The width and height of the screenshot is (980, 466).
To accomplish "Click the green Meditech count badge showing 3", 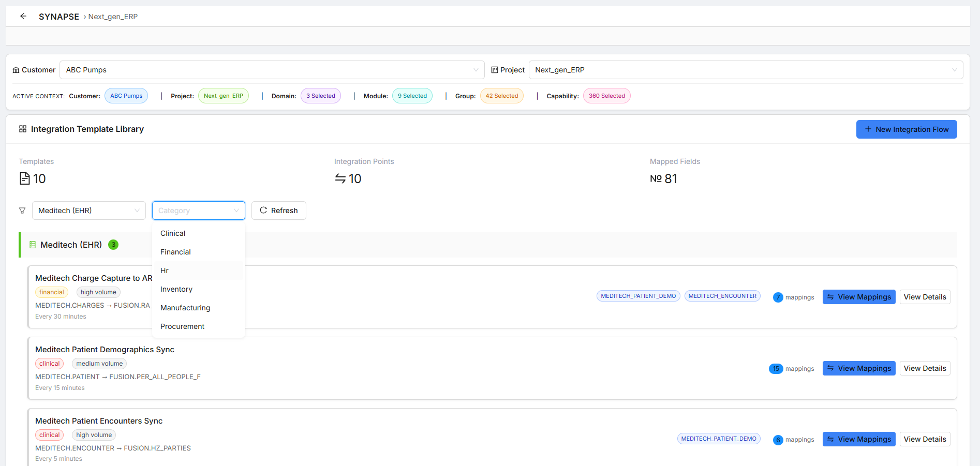I will tap(113, 245).
